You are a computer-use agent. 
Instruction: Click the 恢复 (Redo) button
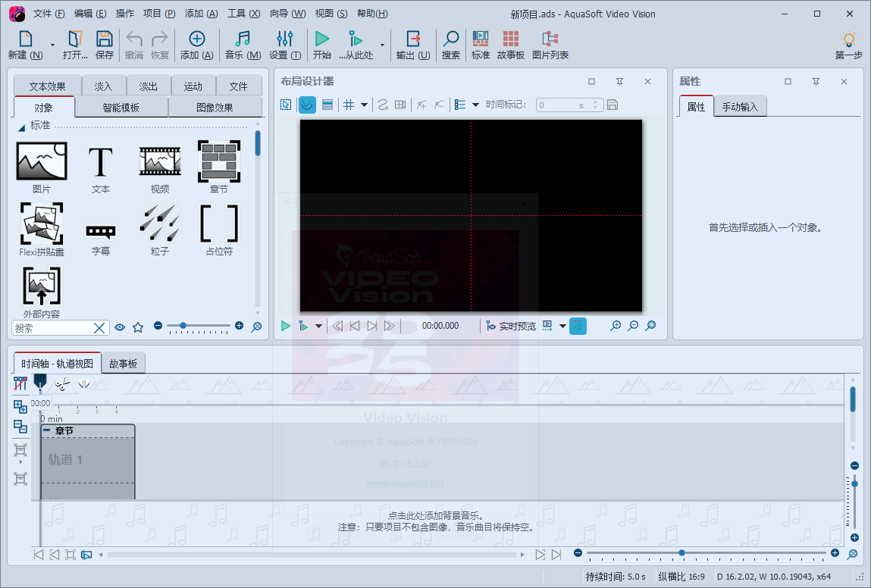point(160,45)
